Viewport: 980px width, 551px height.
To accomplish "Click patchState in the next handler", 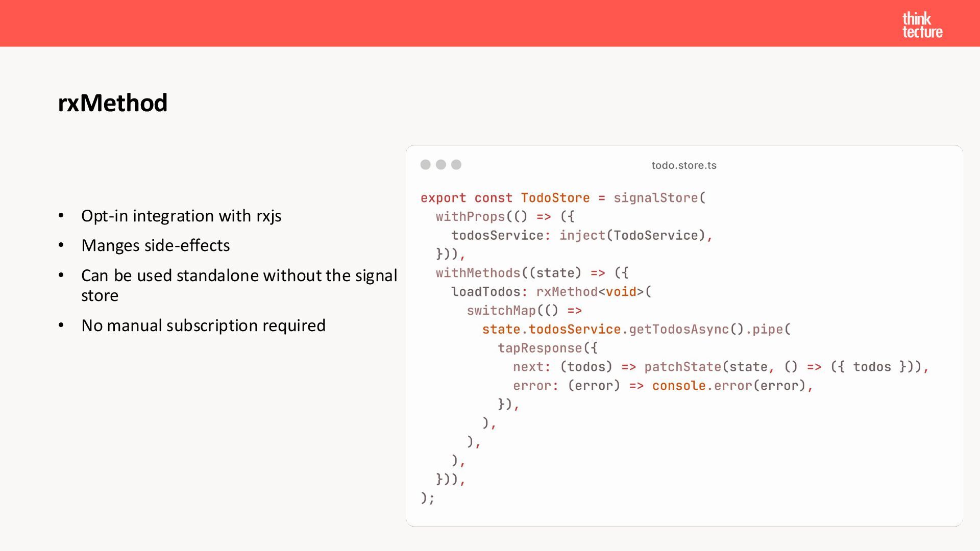I will (x=682, y=367).
